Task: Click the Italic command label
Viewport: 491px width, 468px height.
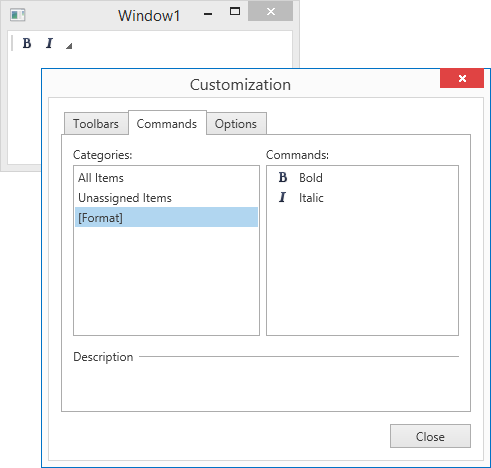Action: [311, 198]
